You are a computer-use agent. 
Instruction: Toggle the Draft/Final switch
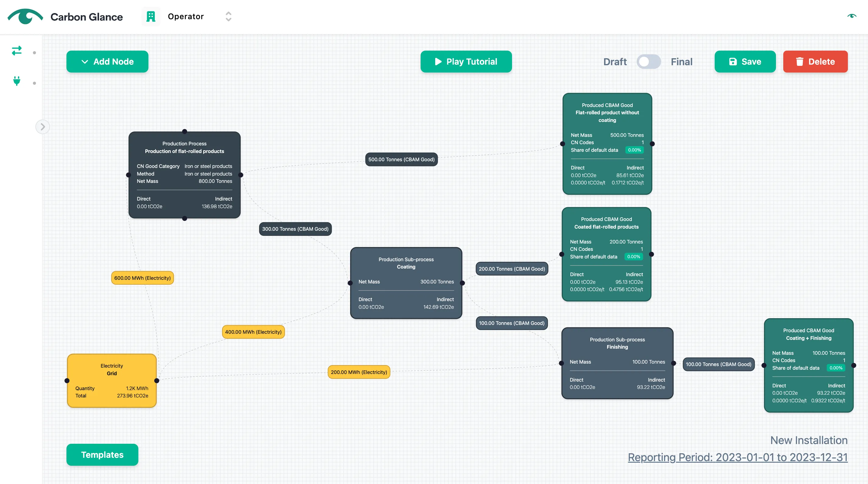[648, 62]
